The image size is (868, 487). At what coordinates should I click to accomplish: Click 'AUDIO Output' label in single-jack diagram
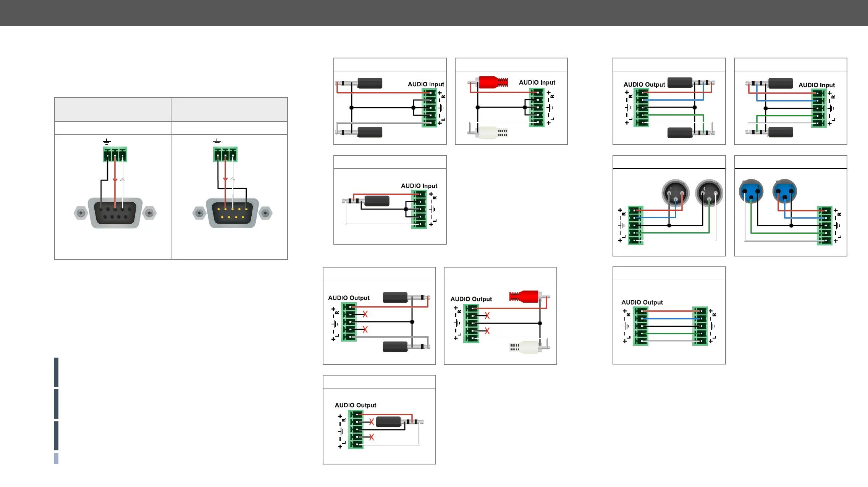[355, 405]
